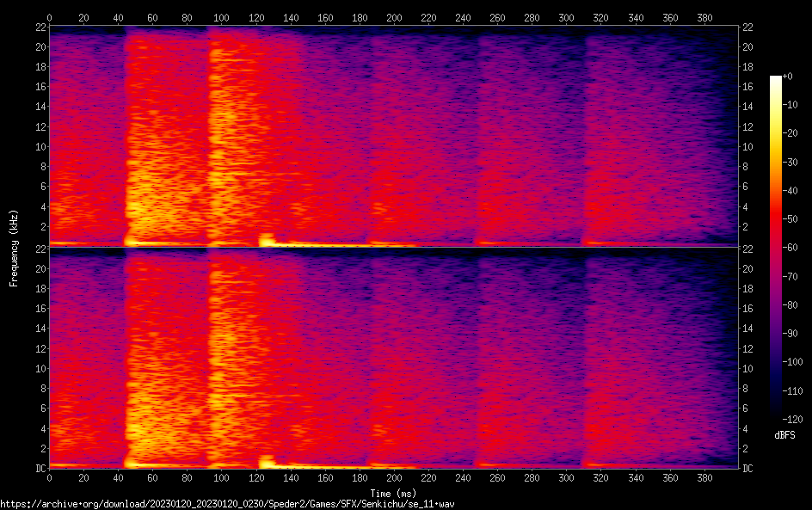The height and width of the screenshot is (510, 812).
Task: Select the 0 tick on the bottom time axis
Action: pos(49,477)
